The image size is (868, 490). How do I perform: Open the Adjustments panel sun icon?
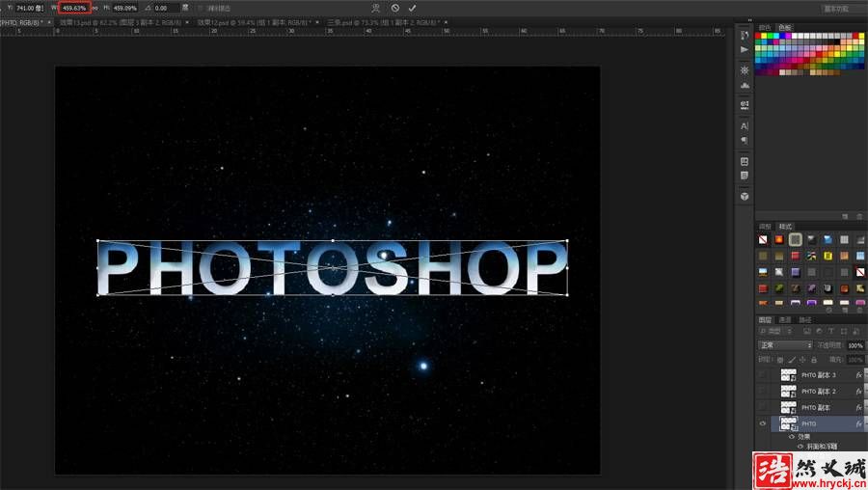tap(745, 70)
